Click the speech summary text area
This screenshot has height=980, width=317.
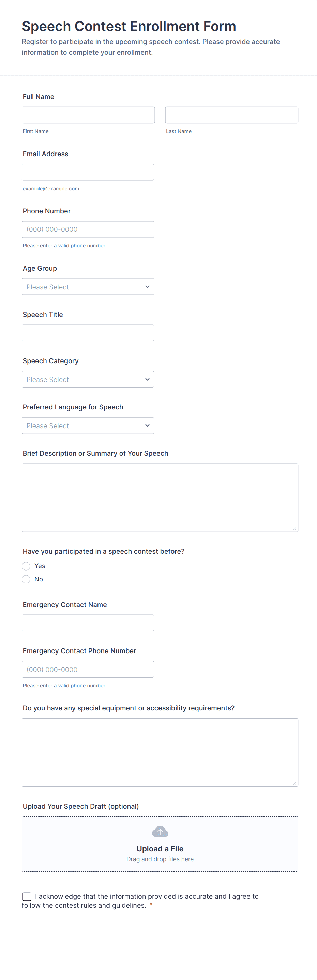[160, 497]
